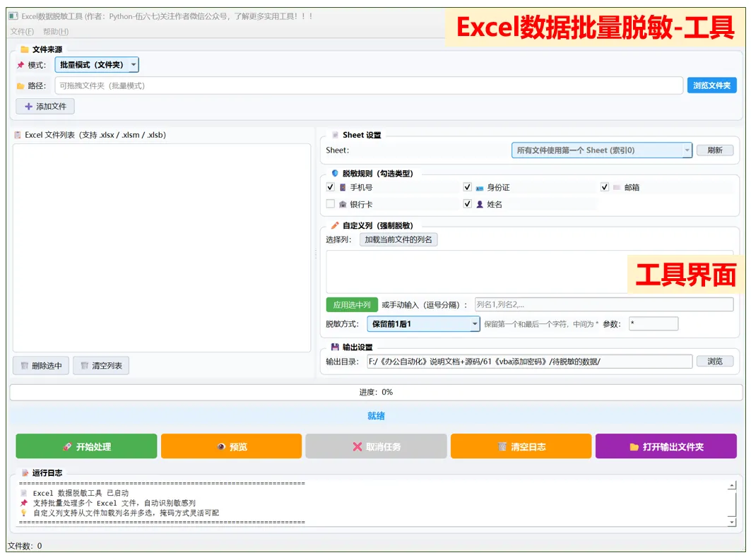Click the folder icon next to 文件来源
This screenshot has width=751, height=560.
pyautogui.click(x=25, y=49)
